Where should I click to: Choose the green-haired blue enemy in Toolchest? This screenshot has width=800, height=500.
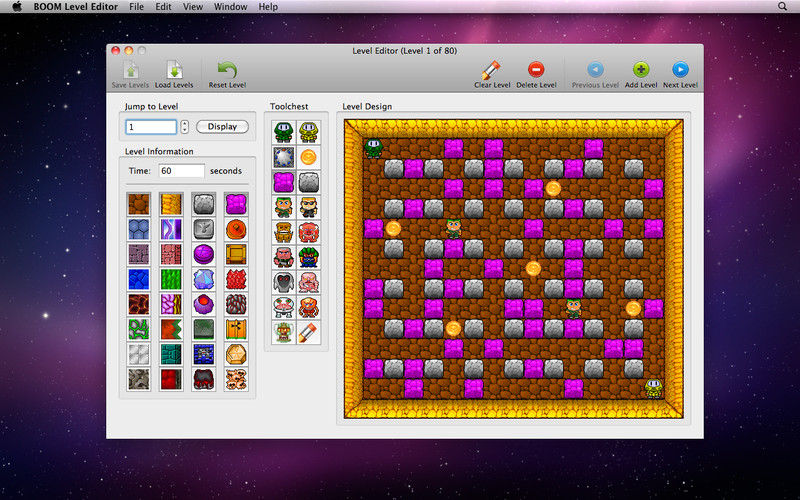(x=309, y=258)
